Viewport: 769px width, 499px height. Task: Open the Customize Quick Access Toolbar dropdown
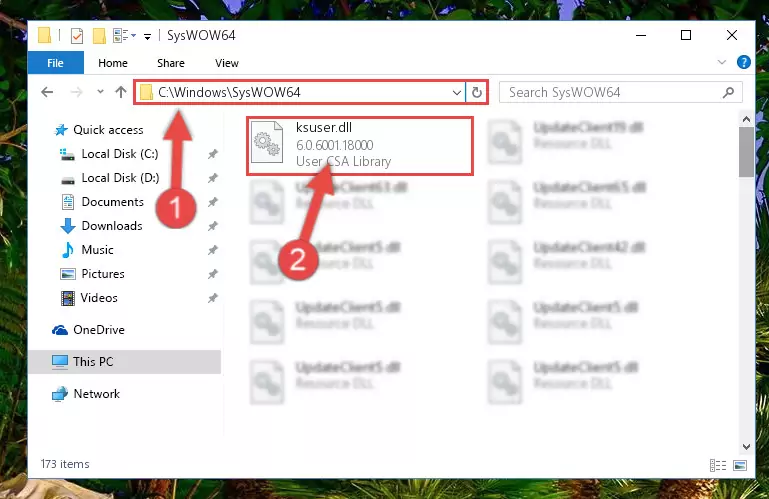click(x=147, y=36)
